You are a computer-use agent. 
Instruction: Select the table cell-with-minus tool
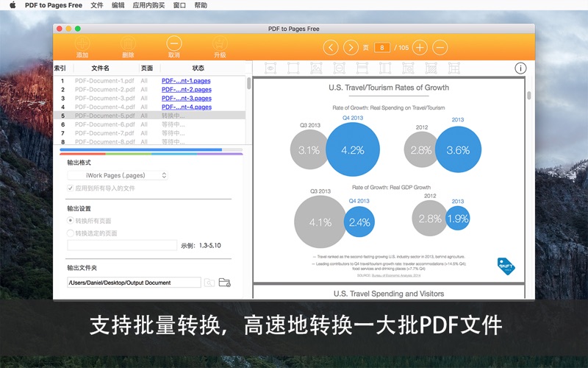408,68
